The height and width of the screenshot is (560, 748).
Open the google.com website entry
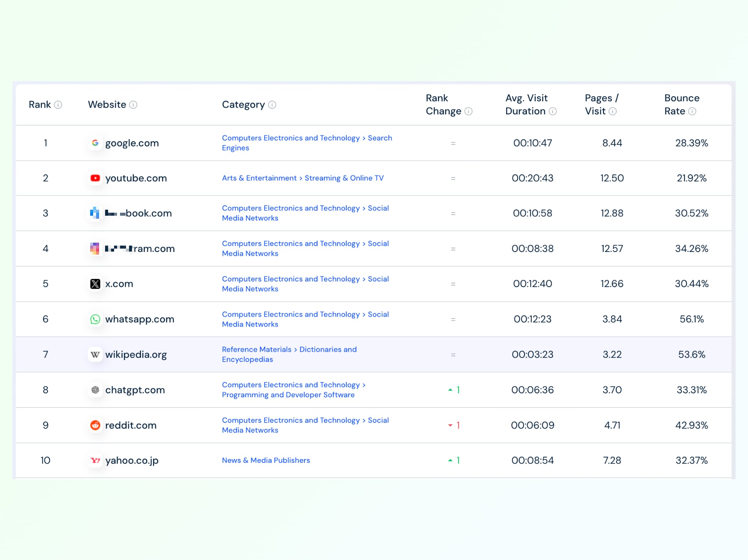click(x=132, y=143)
